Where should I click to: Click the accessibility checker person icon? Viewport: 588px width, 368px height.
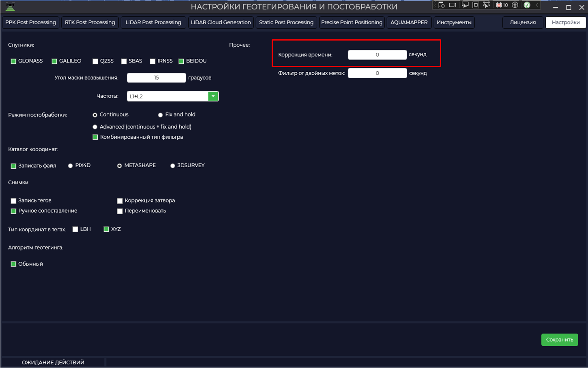click(515, 5)
